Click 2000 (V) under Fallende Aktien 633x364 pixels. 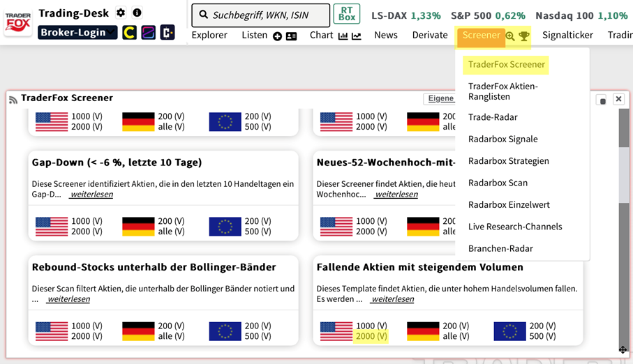[371, 336]
